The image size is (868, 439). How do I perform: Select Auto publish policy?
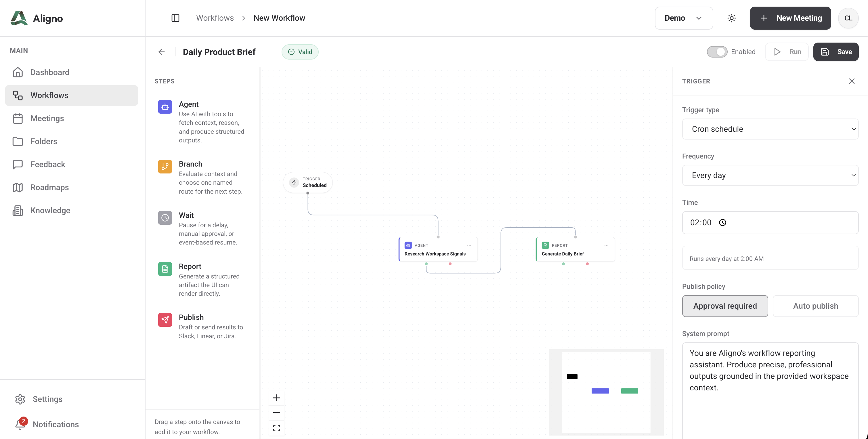(815, 306)
